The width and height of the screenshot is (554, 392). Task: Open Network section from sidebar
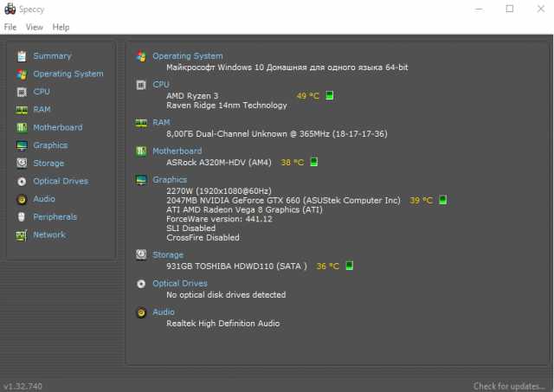(49, 235)
